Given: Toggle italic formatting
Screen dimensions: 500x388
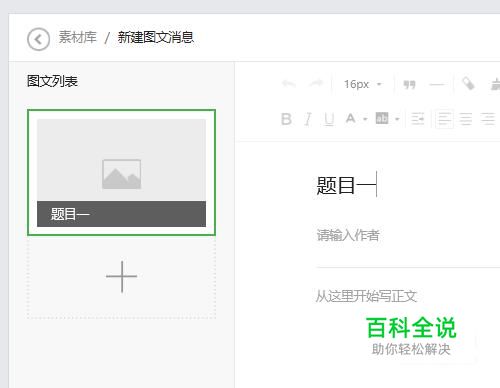Looking at the screenshot, I should coord(308,119).
